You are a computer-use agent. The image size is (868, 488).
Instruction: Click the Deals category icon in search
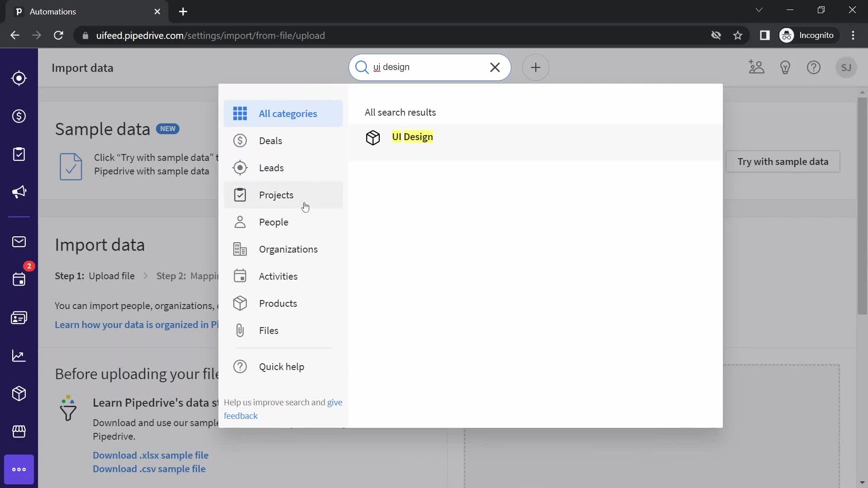tap(240, 141)
